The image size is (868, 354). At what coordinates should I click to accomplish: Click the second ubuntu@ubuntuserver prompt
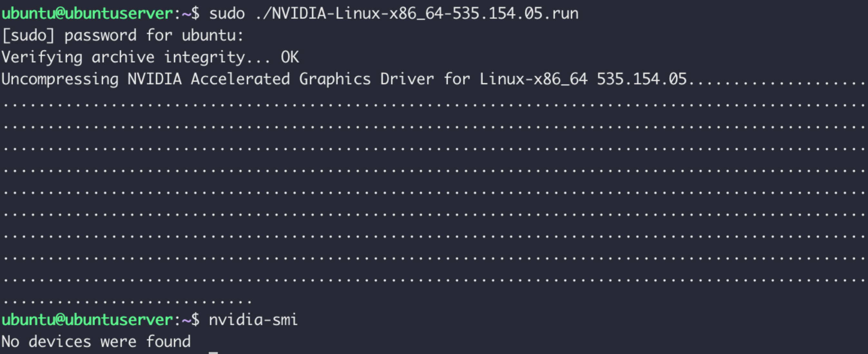point(87,320)
